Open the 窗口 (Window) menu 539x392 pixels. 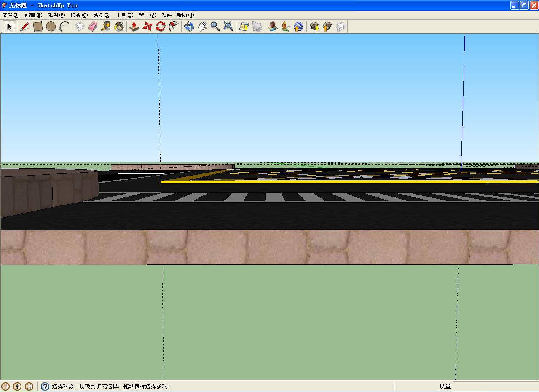(147, 15)
